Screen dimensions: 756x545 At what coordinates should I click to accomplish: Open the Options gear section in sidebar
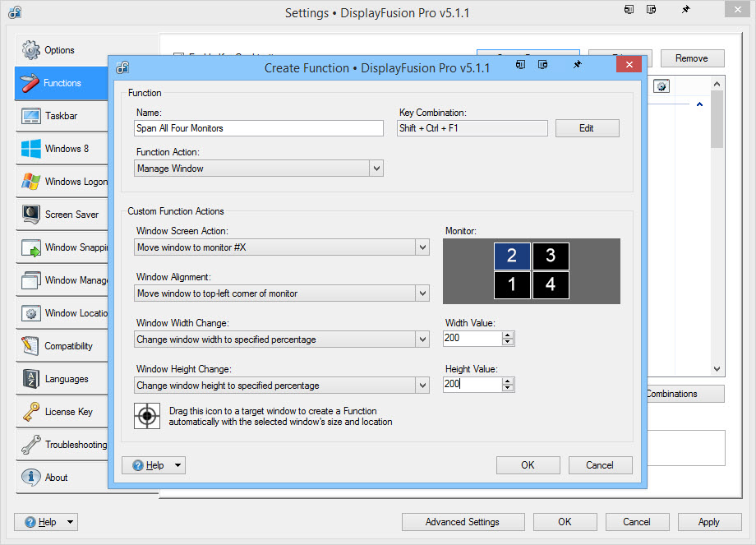pyautogui.click(x=59, y=50)
